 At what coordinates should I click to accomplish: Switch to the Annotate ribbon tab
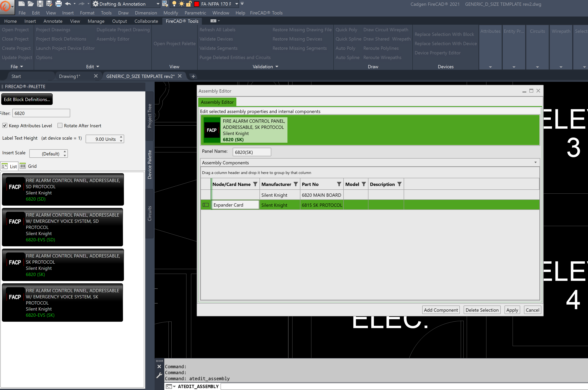point(53,21)
